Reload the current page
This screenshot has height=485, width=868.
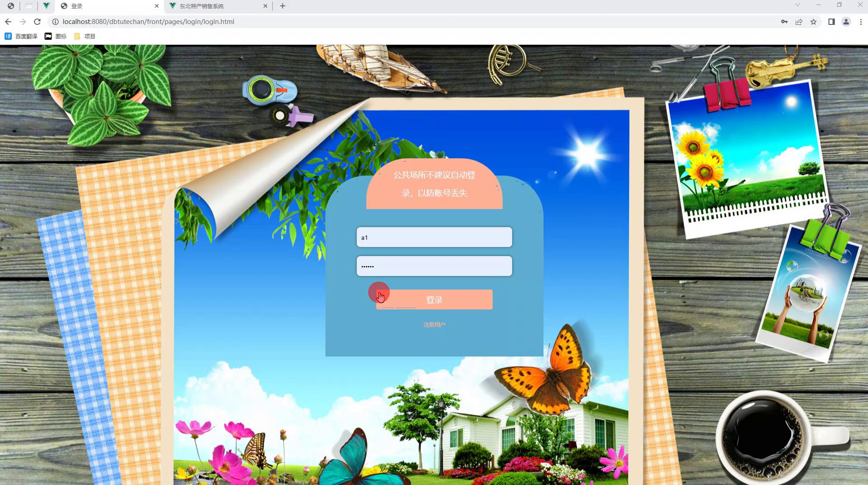pyautogui.click(x=38, y=22)
